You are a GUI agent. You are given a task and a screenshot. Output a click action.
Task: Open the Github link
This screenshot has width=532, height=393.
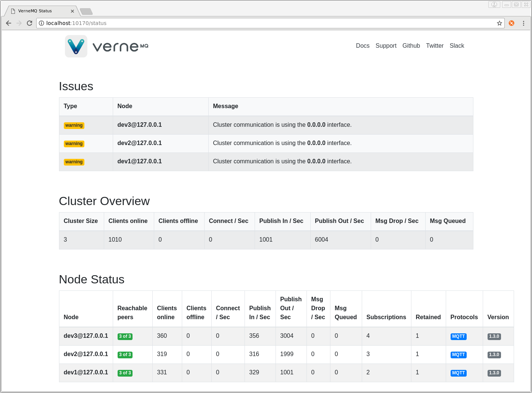tap(411, 46)
